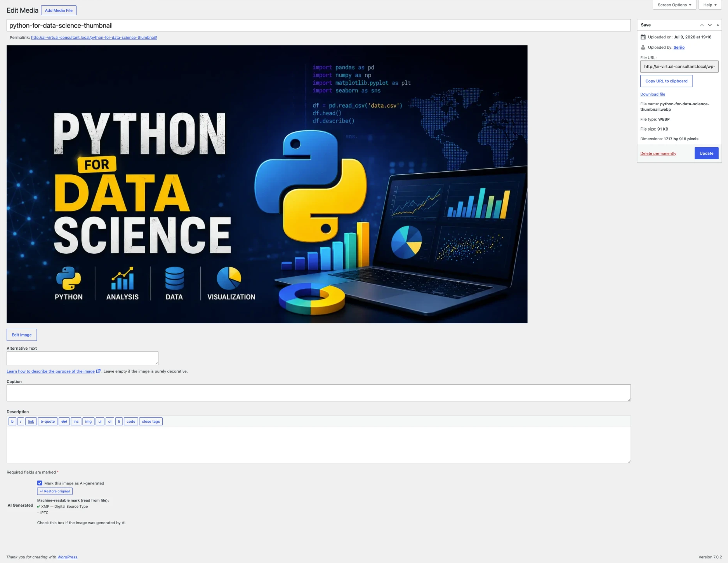Image resolution: width=728 pixels, height=563 pixels.
Task: Insert a link using the link button
Action: click(31, 422)
